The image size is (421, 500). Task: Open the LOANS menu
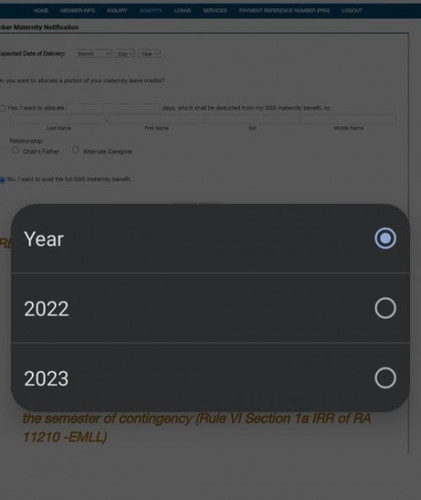pyautogui.click(x=182, y=11)
